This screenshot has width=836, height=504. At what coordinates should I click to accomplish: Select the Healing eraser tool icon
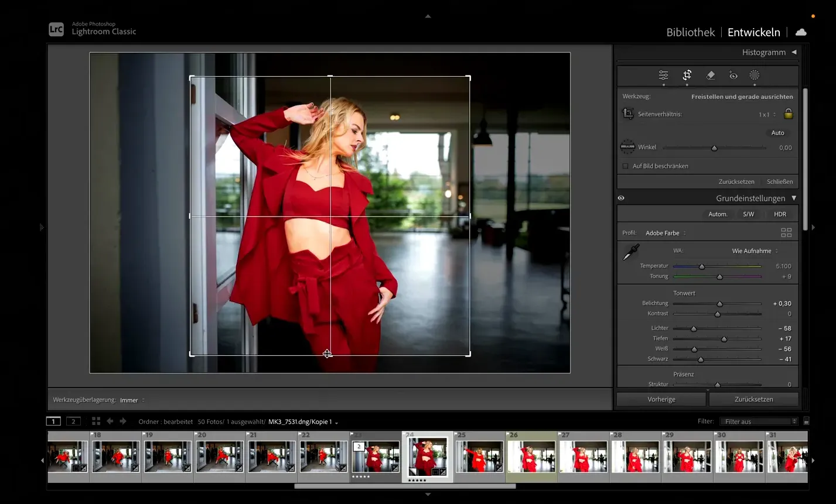(710, 76)
